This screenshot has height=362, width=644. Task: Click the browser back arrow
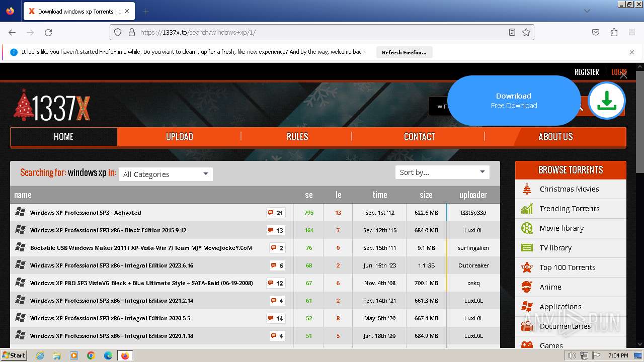click(x=12, y=32)
